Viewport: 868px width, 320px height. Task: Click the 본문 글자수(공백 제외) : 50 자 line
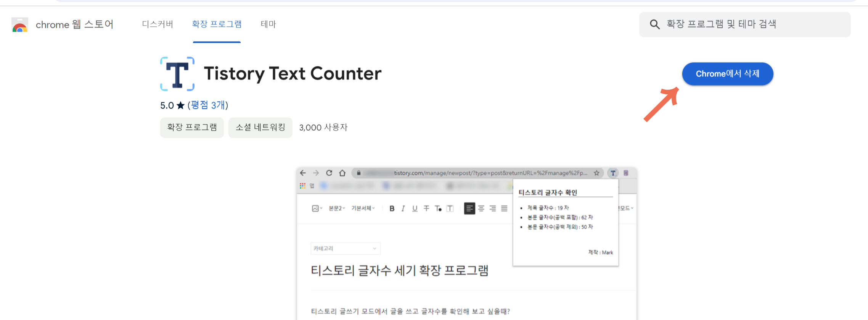coord(560,227)
